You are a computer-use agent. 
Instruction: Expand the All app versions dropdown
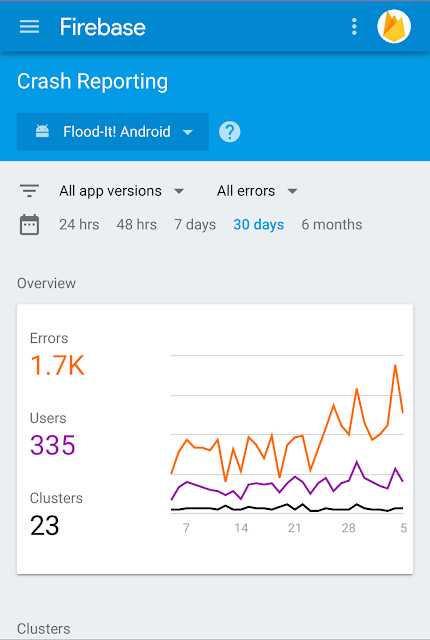click(122, 191)
